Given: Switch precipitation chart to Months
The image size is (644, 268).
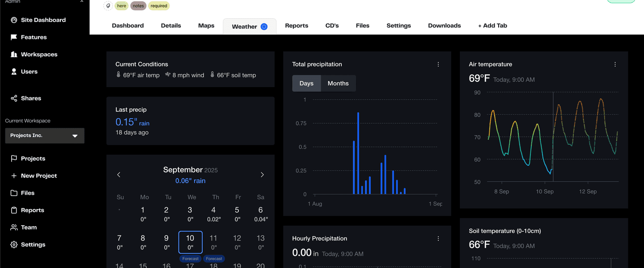Looking at the screenshot, I should coord(338,84).
